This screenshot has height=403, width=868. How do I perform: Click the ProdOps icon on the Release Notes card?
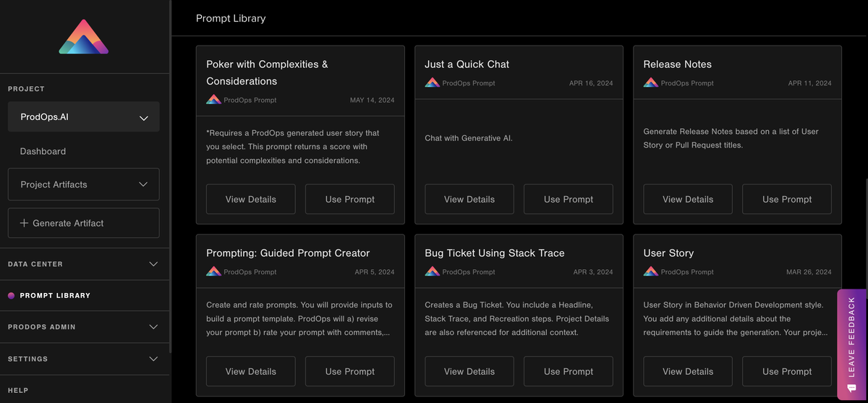(650, 82)
